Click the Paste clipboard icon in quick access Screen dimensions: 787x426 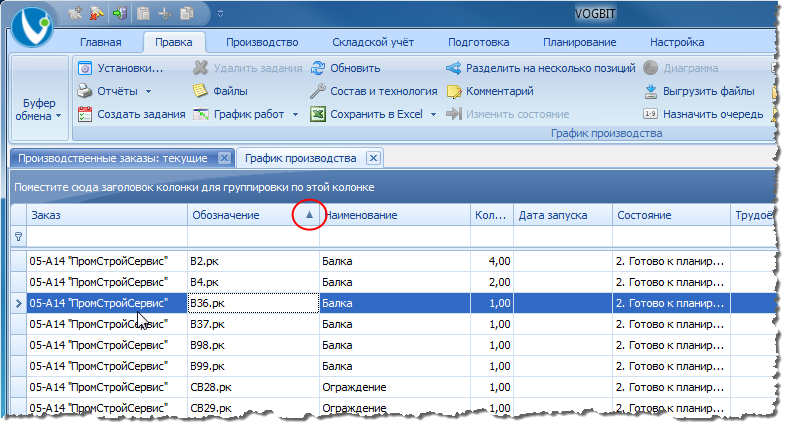[143, 14]
